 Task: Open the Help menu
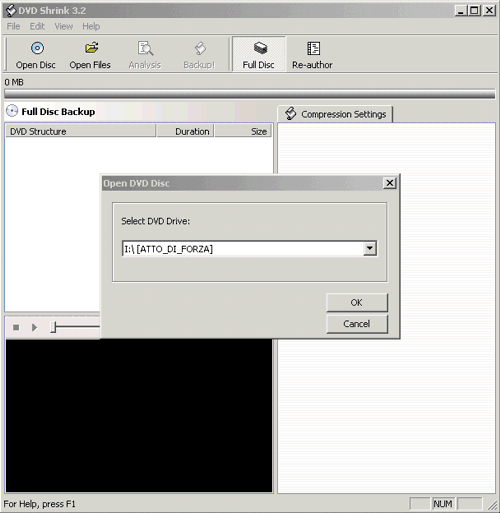click(x=91, y=26)
